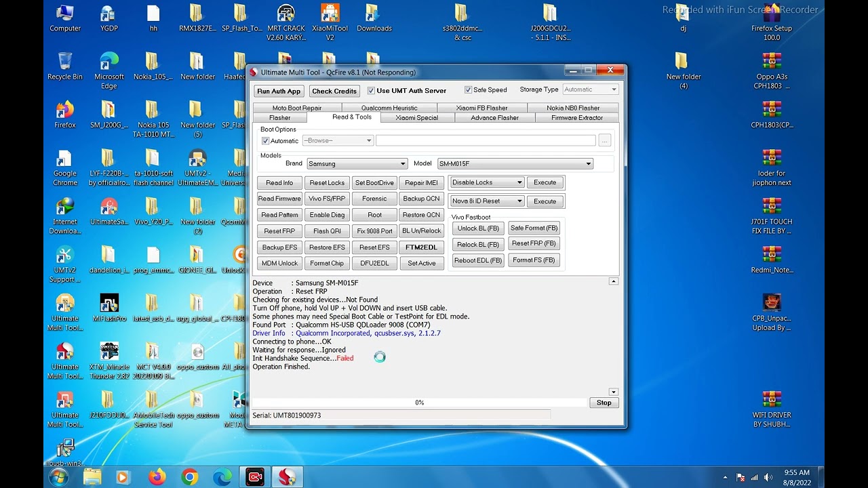Viewport: 868px width, 488px height.
Task: Click the Stop button
Action: [604, 403]
